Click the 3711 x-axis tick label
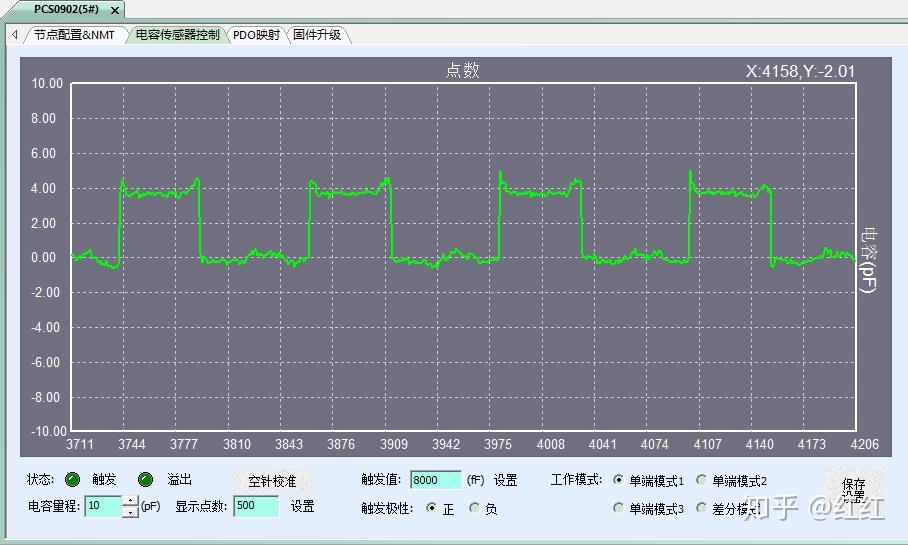Screen dimensions: 908x545 [79, 444]
